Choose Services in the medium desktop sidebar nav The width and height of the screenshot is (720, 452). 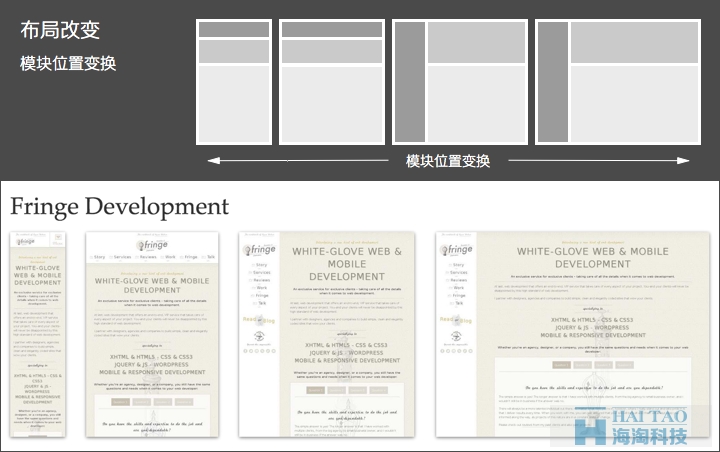[x=260, y=273]
